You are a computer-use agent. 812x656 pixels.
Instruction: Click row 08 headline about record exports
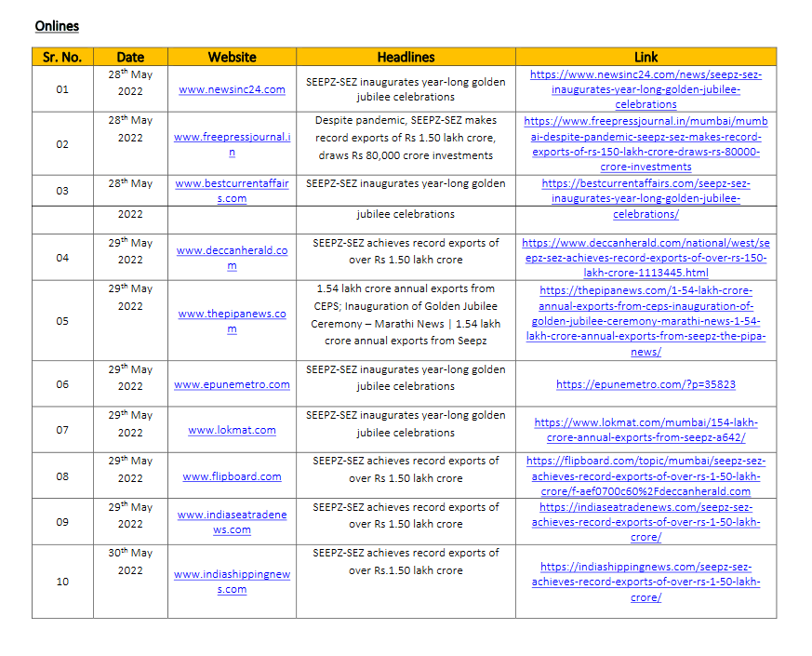[x=406, y=470]
